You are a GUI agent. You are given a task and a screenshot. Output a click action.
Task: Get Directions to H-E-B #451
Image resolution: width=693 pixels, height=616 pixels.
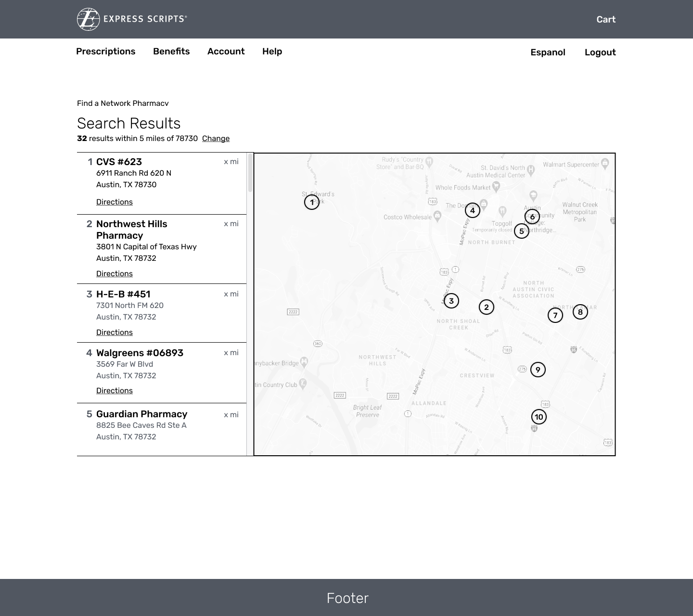[x=115, y=333]
